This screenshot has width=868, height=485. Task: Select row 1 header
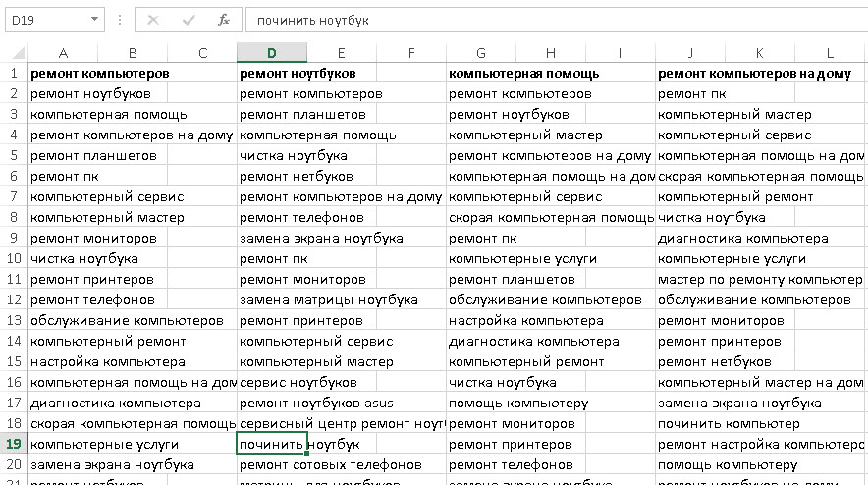[x=14, y=73]
